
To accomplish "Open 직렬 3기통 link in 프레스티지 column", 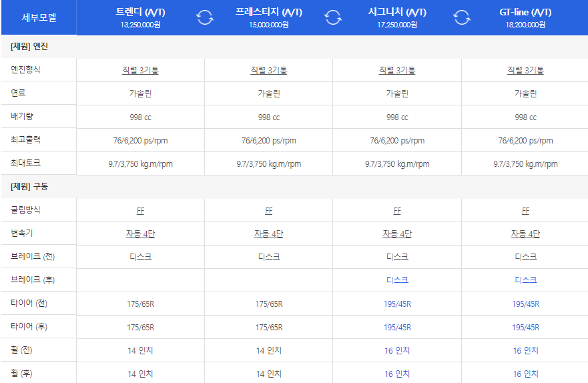I will tap(269, 70).
